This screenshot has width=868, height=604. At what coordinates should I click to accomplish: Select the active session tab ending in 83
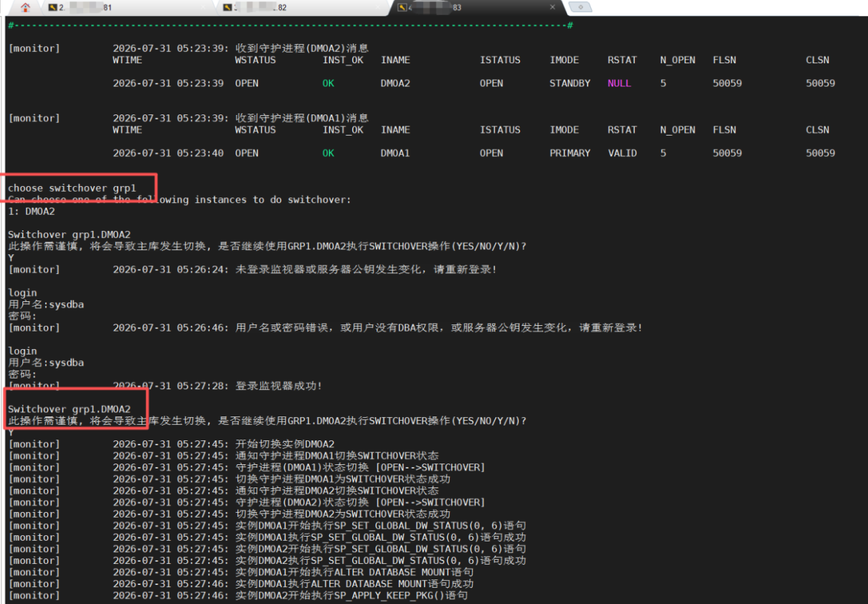coord(477,8)
